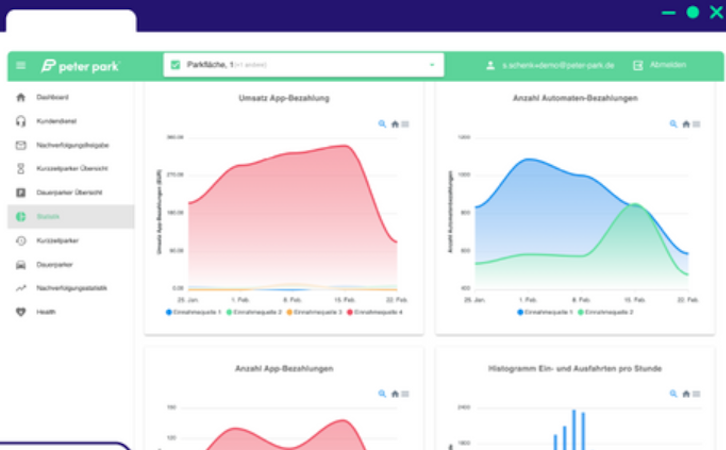
Task: Toggle Einnahmequelle 3 in Umsatz chart legend
Action: [x=314, y=312]
